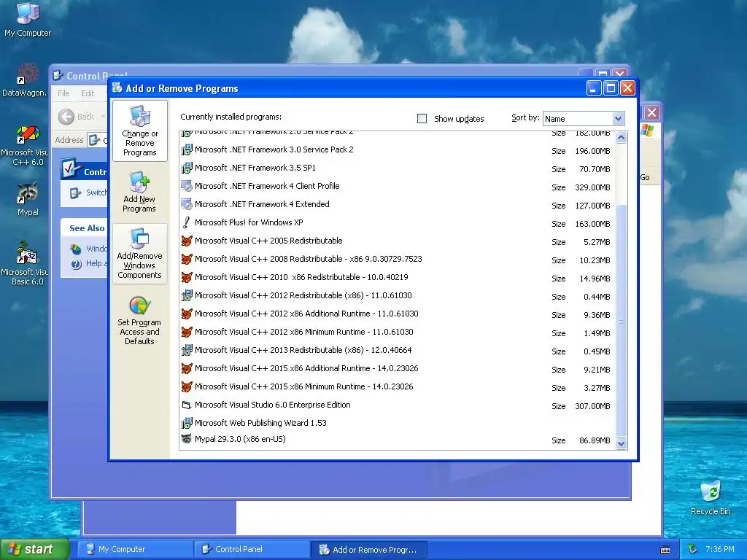
Task: Click Back button in Control Panel window
Action: tap(76, 117)
